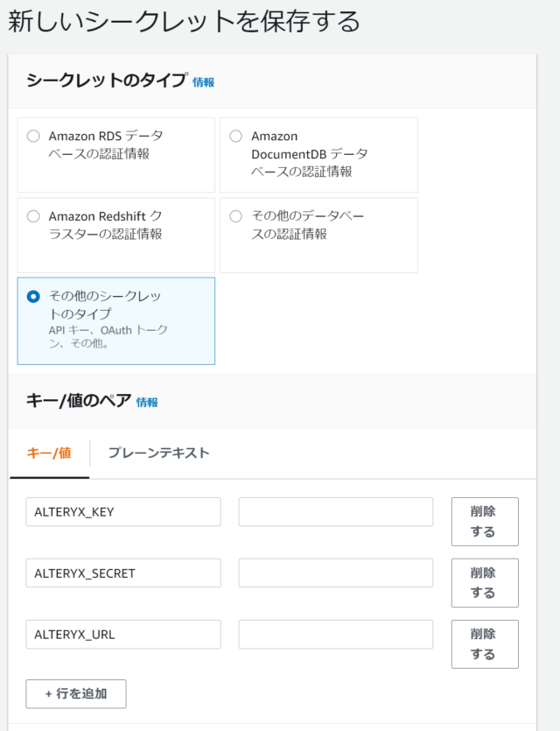
Task: Click the ALTERYX_KEY key field
Action: pyautogui.click(x=123, y=512)
